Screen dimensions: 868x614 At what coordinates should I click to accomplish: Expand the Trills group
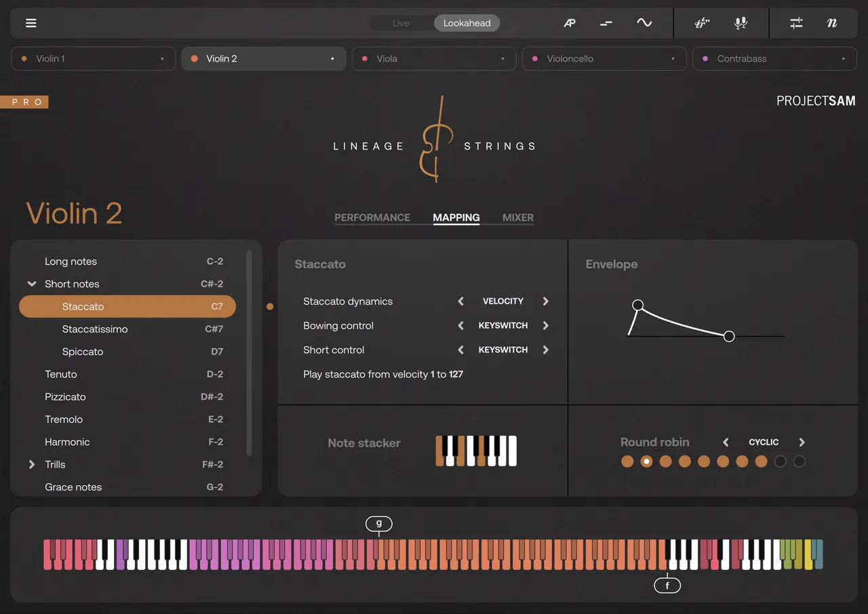click(x=31, y=465)
